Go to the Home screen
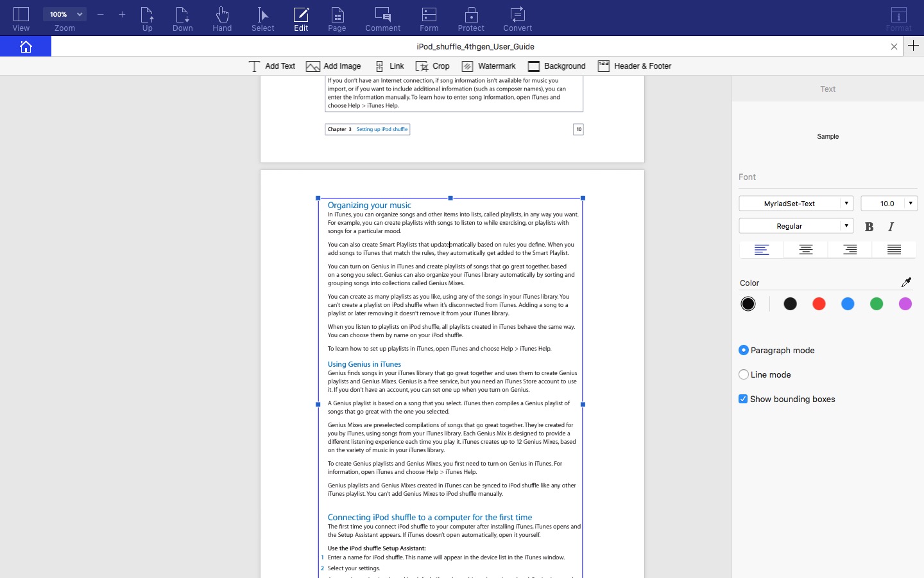The width and height of the screenshot is (924, 578). point(26,46)
